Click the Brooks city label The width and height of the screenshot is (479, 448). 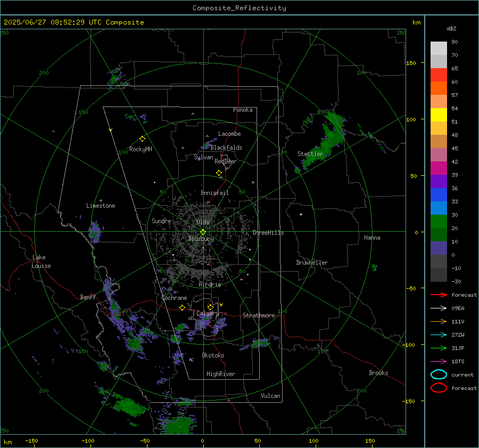coord(378,373)
